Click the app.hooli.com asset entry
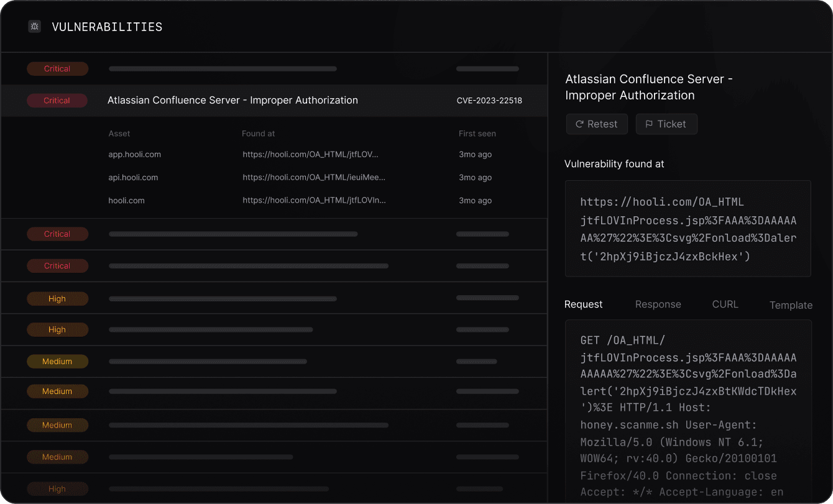 (x=134, y=154)
